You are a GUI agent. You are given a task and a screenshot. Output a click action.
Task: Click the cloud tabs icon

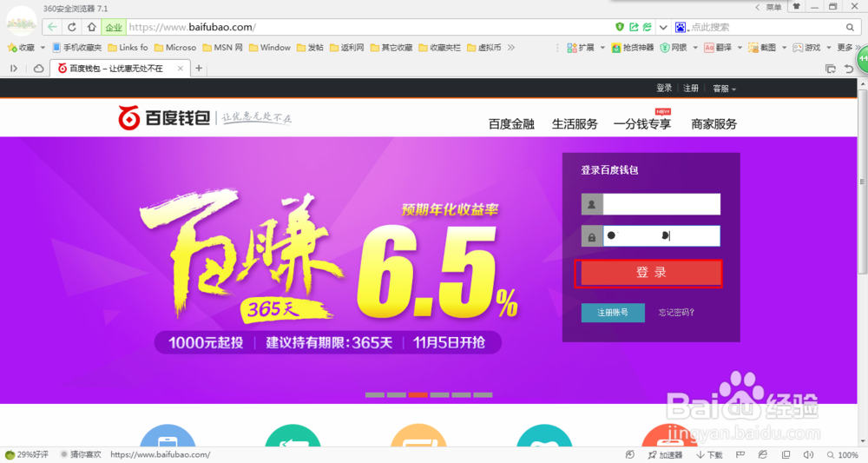39,68
